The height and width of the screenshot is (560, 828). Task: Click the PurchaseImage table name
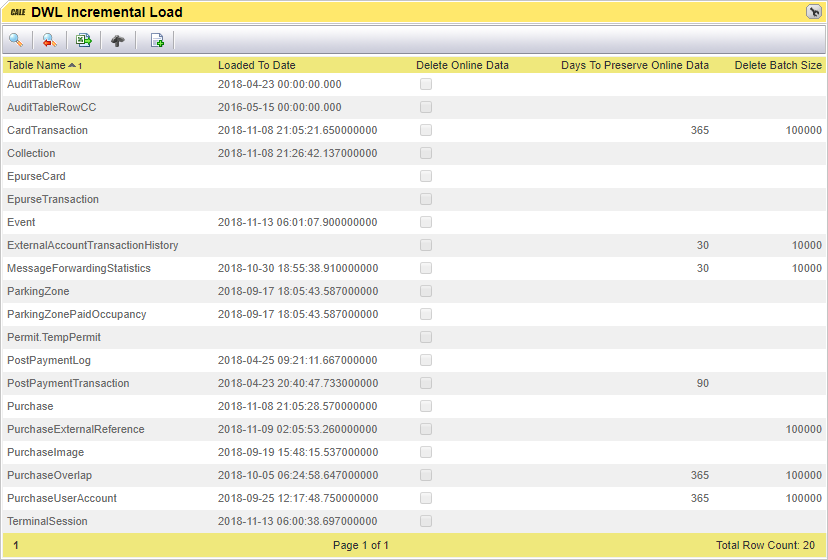point(45,452)
